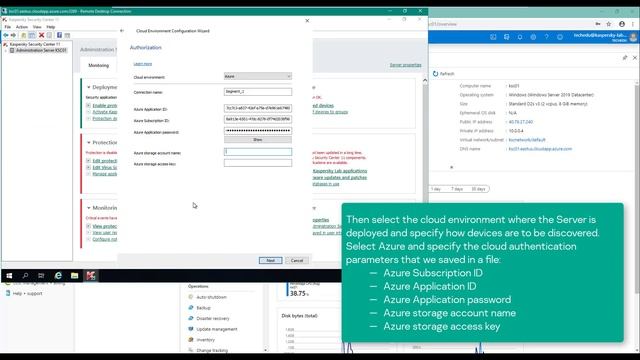
Task: Click the browser key password icon
Action: (598, 24)
